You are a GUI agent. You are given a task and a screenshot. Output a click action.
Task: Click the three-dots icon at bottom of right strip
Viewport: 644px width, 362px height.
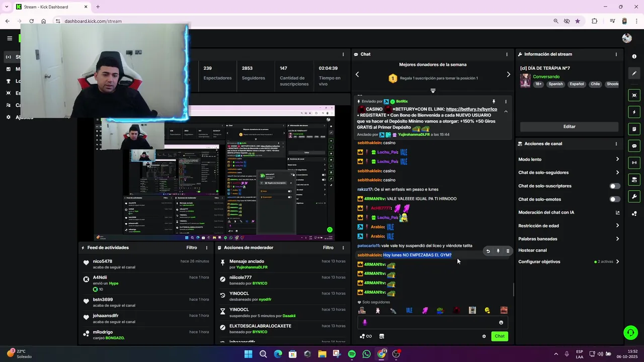click(x=634, y=214)
